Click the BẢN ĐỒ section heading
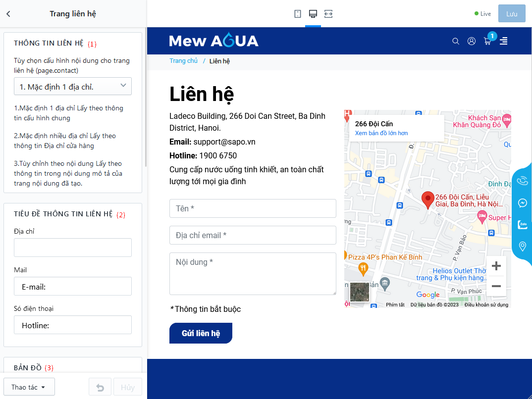The width and height of the screenshot is (532, 399). [x=28, y=368]
